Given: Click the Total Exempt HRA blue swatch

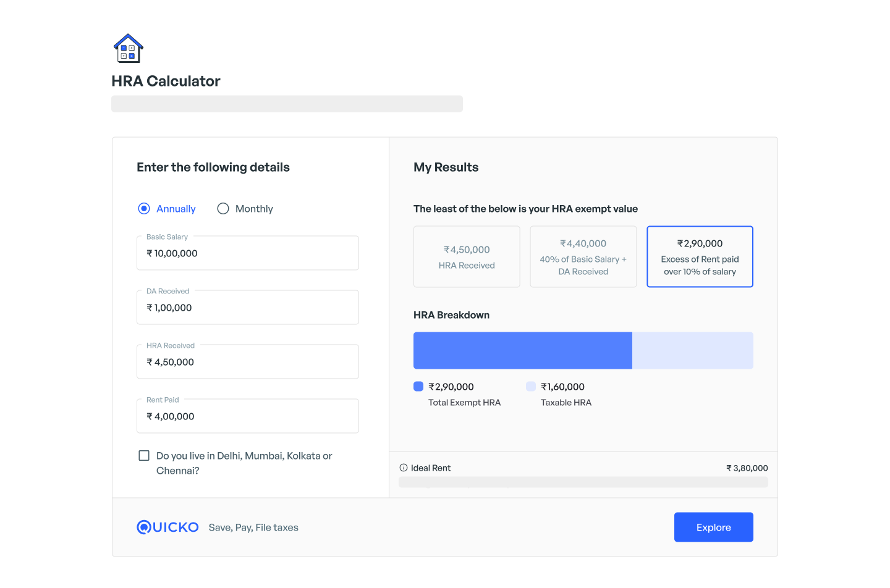Looking at the screenshot, I should click(418, 387).
